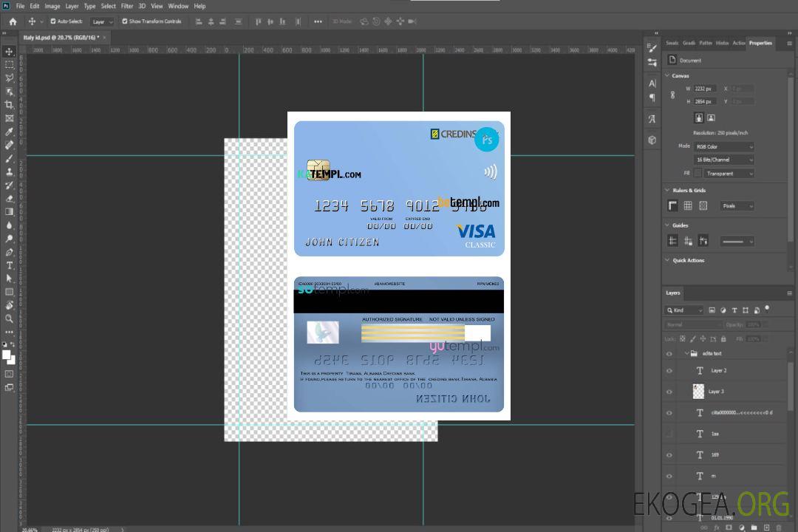The width and height of the screenshot is (798, 532).
Task: Toggle rulers icon in Rulers & Grids
Action: pos(673,205)
